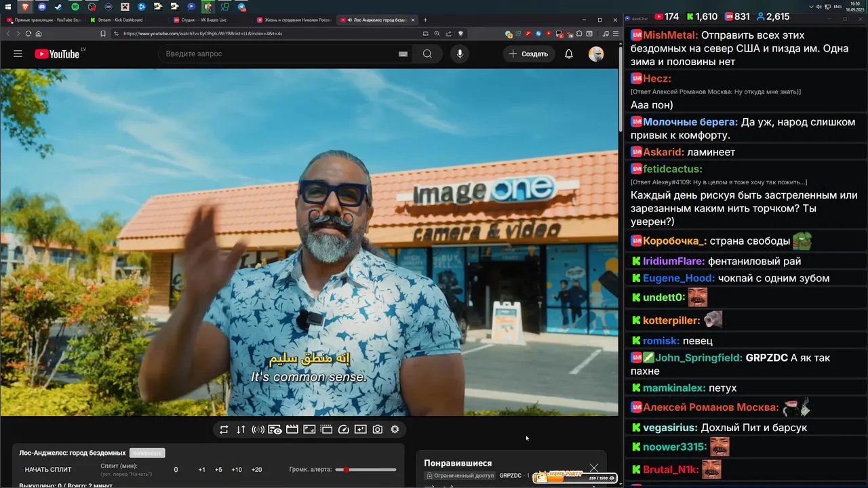Screen dimensions: 868x488
Task: Click username Молочные берега in chat
Action: [x=690, y=122]
